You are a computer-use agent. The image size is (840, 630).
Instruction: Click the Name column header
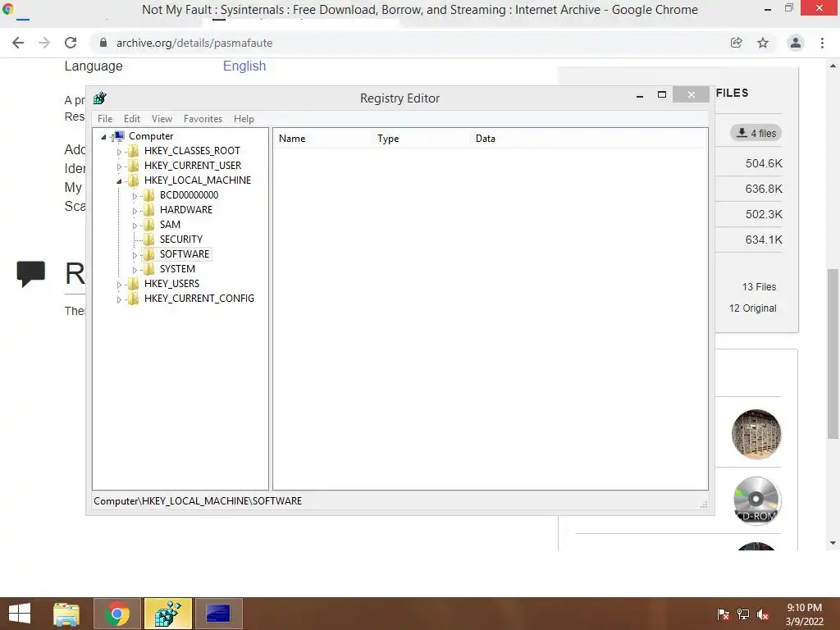pos(322,138)
